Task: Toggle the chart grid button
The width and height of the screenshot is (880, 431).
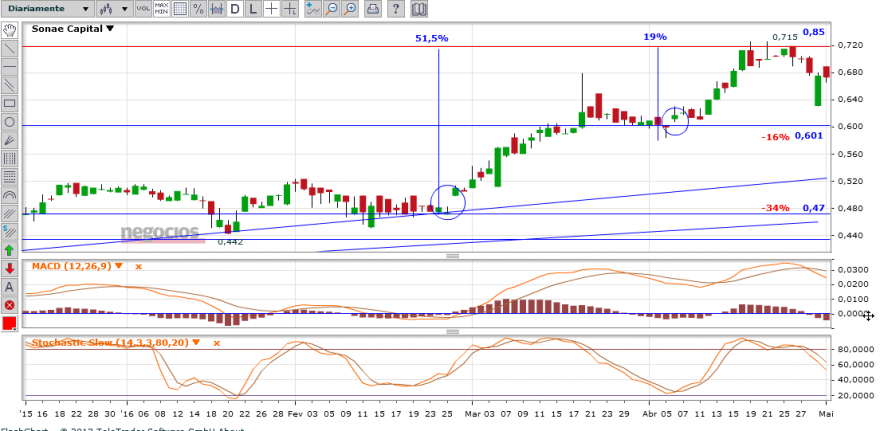Action: click(x=180, y=8)
